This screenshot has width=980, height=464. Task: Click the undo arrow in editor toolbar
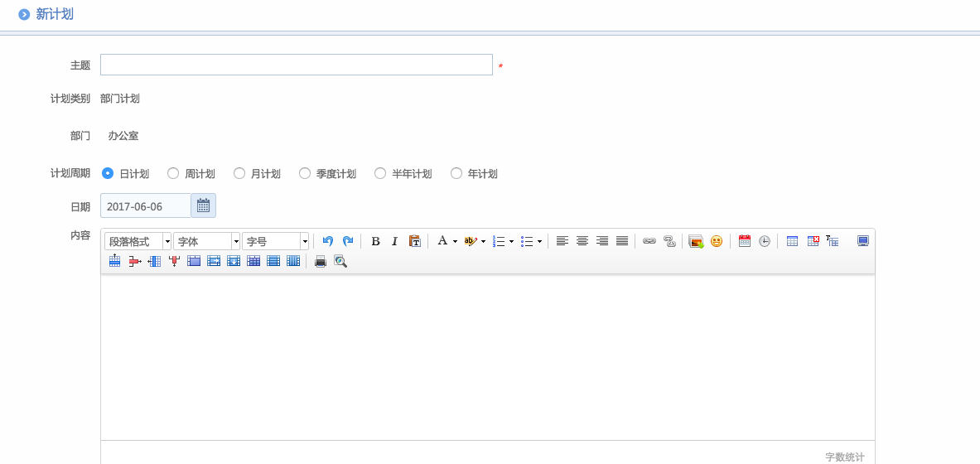pos(328,241)
